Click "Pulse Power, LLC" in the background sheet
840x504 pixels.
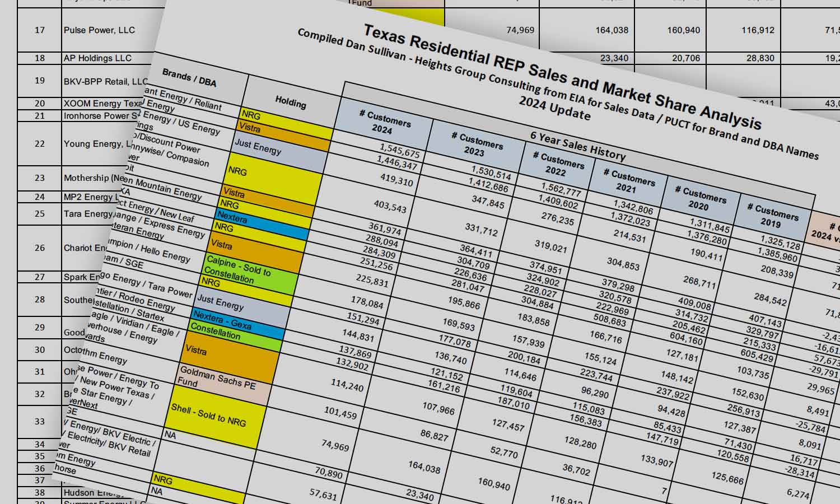[x=99, y=30]
